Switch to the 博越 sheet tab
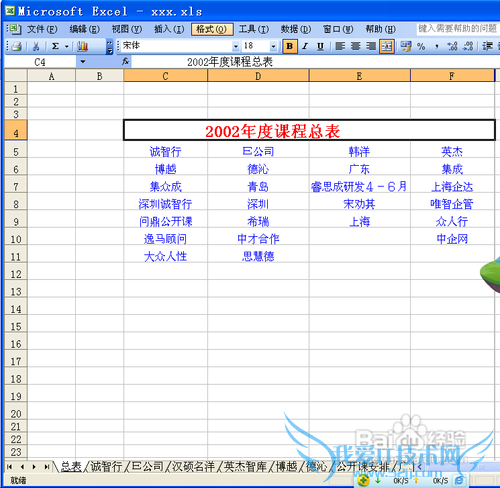 click(286, 467)
